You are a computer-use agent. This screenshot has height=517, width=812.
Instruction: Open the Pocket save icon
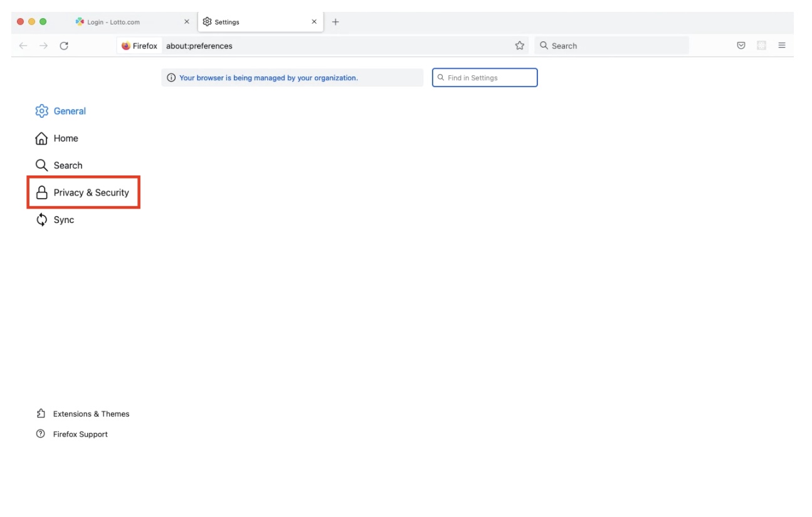[x=741, y=46]
